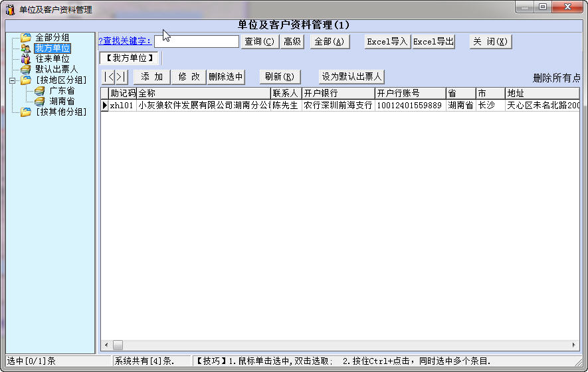Click 设为默认出票人 button
The height and width of the screenshot is (372, 588).
point(351,77)
